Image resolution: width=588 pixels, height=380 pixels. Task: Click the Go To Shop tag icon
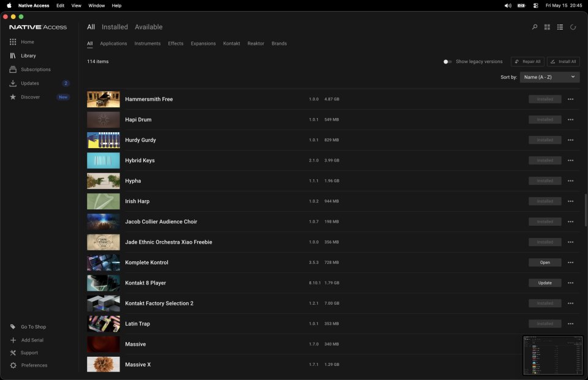(13, 327)
